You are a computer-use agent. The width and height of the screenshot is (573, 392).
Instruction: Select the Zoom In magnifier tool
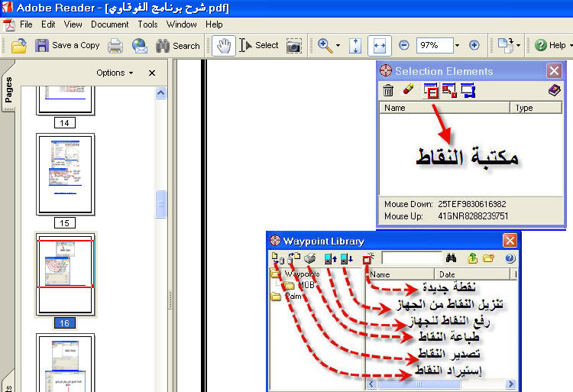click(325, 46)
